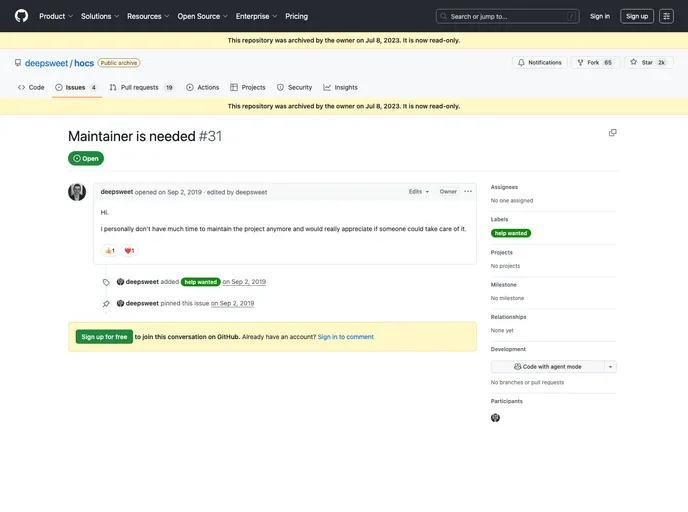This screenshot has width=688, height=512.
Task: Click the participant avatar in sidebar
Action: 495,418
